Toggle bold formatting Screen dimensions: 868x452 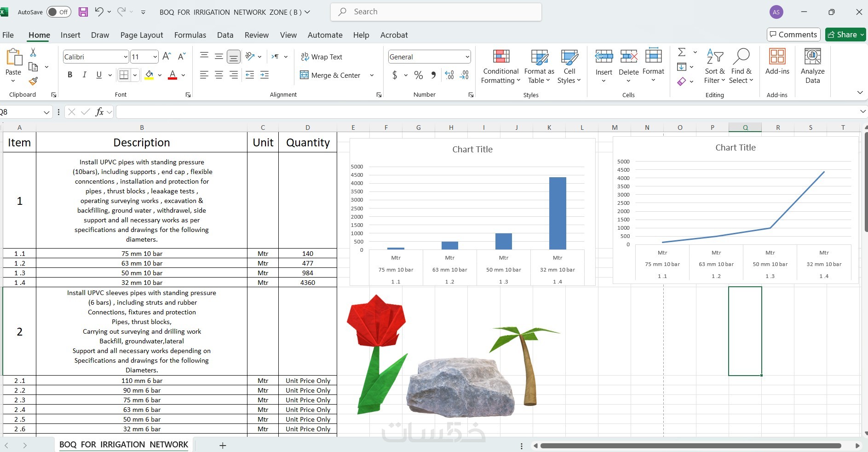pyautogui.click(x=70, y=75)
